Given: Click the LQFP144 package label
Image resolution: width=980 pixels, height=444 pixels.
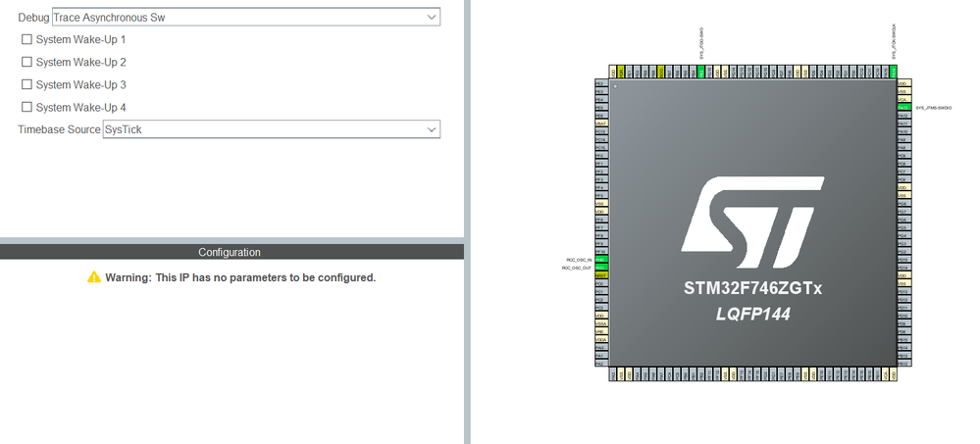Looking at the screenshot, I should (x=752, y=314).
